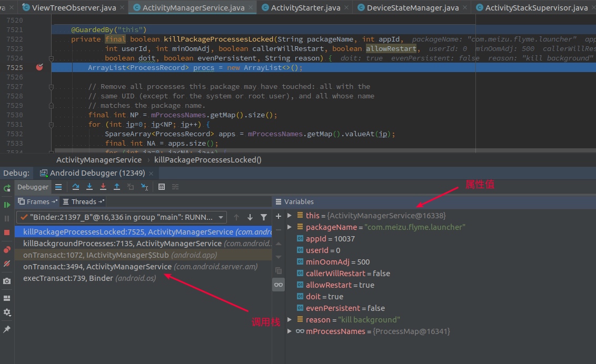
Task: Toggle breakpoint at line 7525
Action: (x=39, y=67)
